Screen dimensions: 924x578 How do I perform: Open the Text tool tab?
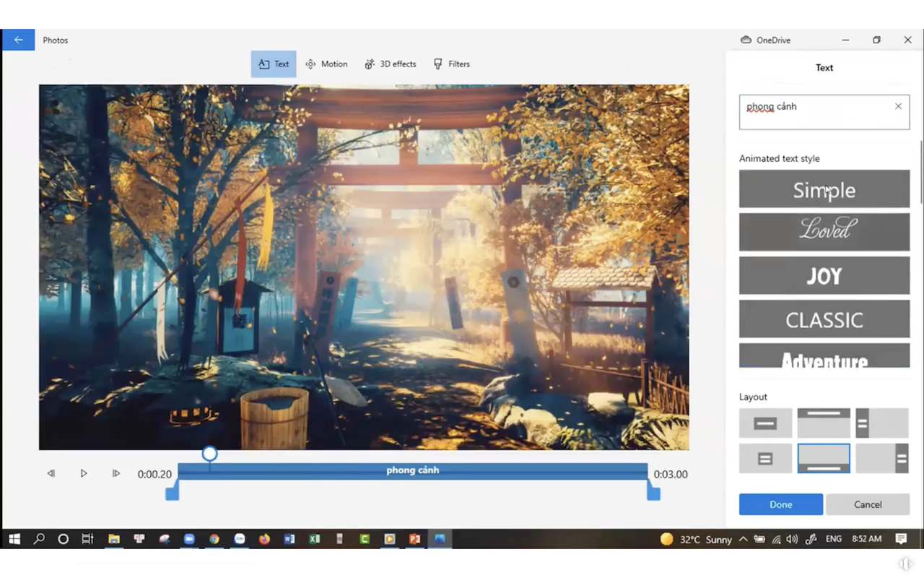click(x=274, y=64)
